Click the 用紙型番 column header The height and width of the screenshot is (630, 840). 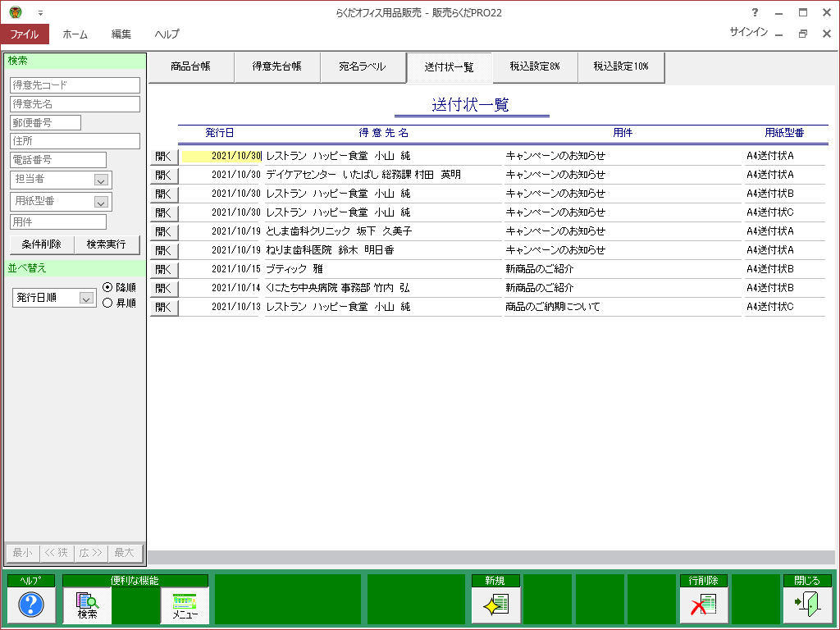(784, 133)
